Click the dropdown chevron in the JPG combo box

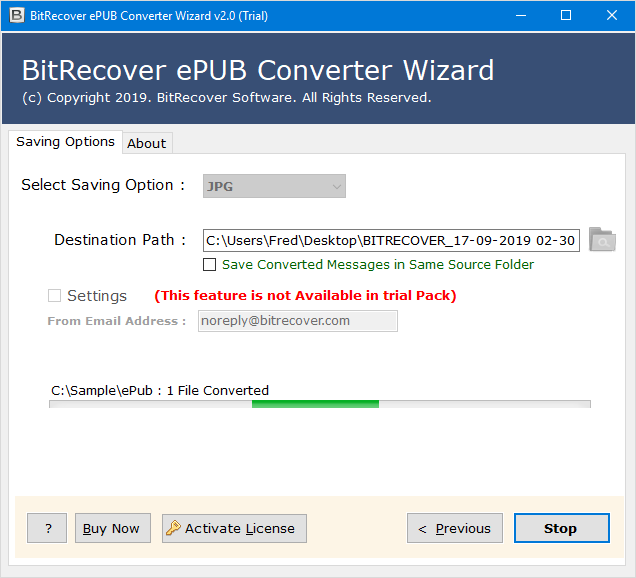click(336, 187)
